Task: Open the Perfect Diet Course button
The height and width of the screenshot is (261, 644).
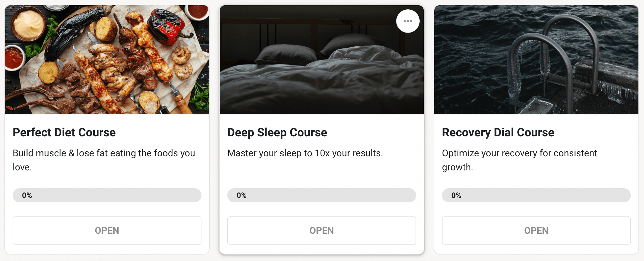Action: pyautogui.click(x=107, y=231)
